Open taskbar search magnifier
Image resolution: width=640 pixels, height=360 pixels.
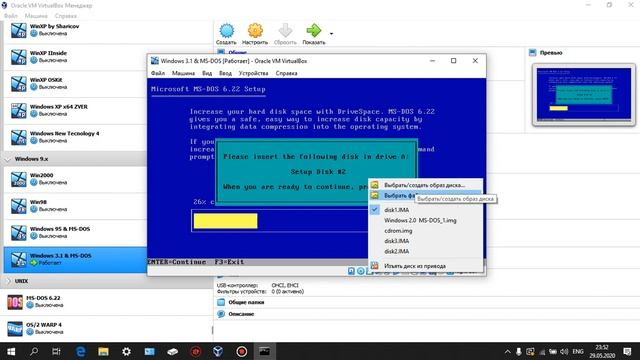pyautogui.click(x=34, y=351)
